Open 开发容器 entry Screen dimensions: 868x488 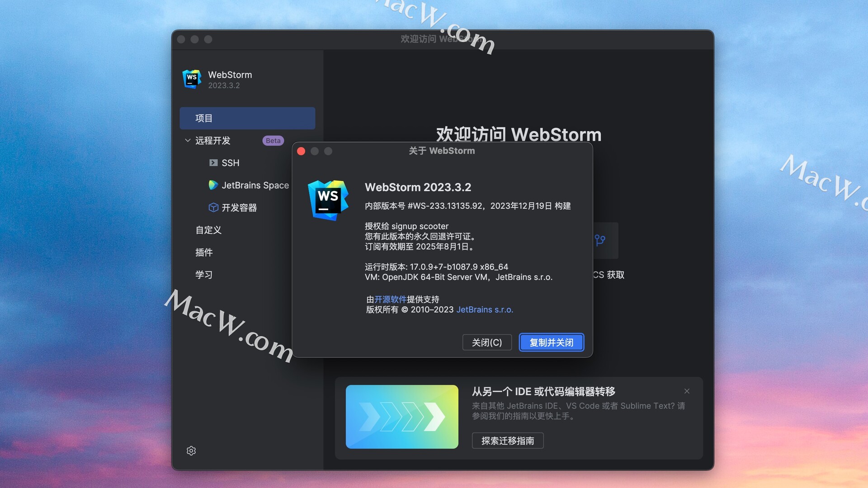click(239, 208)
